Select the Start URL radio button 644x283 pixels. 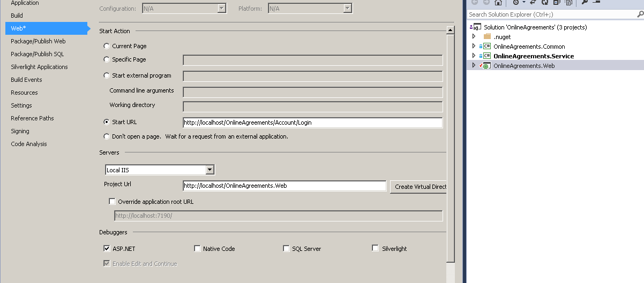[x=107, y=122]
